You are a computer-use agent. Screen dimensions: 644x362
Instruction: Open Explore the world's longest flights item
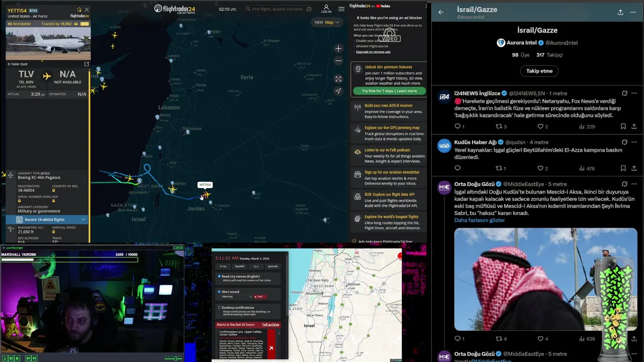[x=389, y=222]
